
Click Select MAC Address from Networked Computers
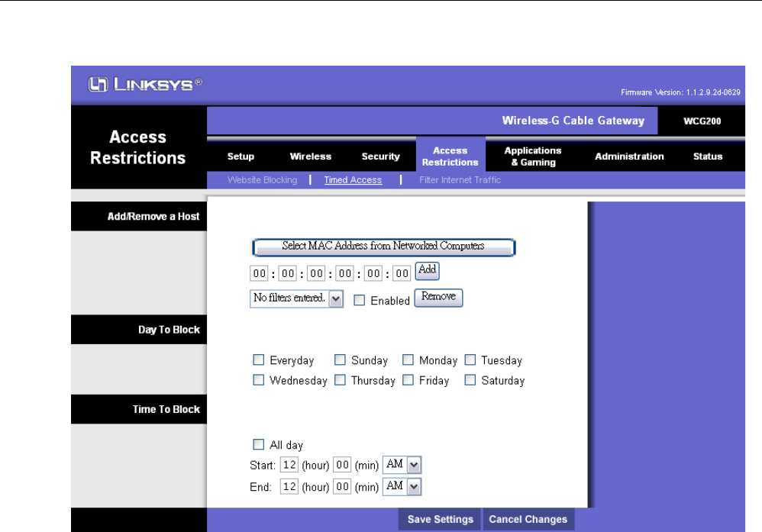pyautogui.click(x=383, y=247)
